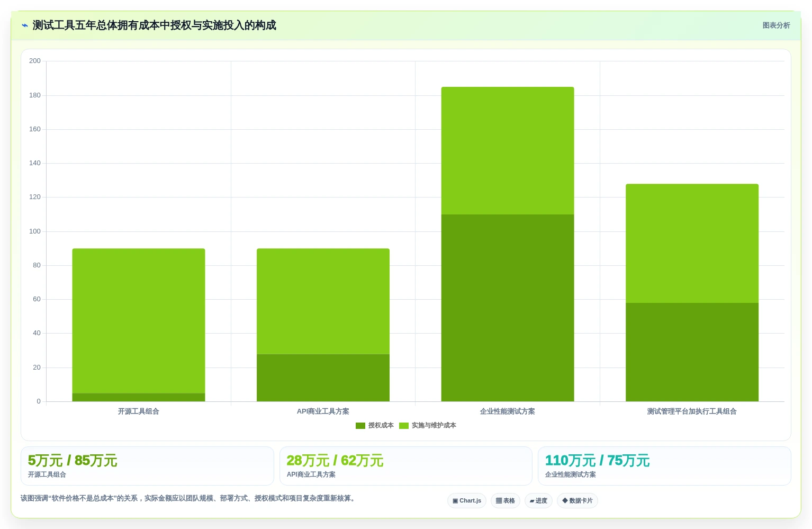This screenshot has height=529, width=812.
Task: Select the 表格 tag chip
Action: pyautogui.click(x=506, y=500)
